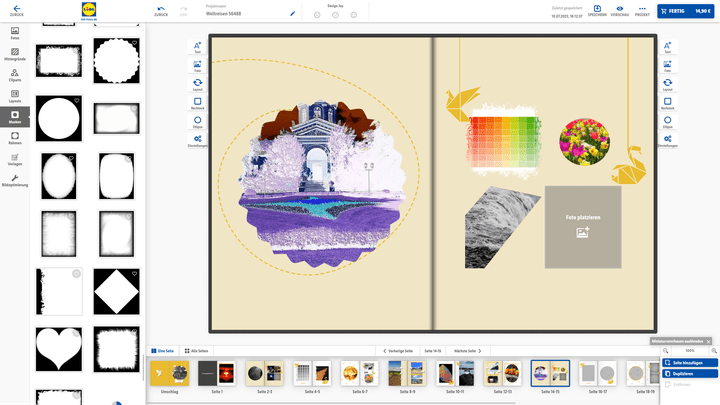The height and width of the screenshot is (405, 720).
Task: Click Seite hinzufügen button
Action: [691, 362]
